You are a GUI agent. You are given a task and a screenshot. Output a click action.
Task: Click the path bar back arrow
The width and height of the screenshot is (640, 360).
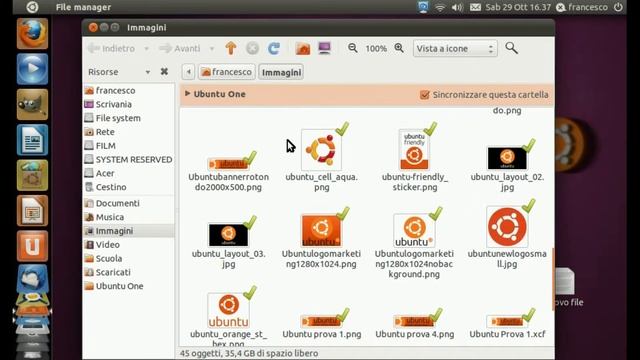click(188, 72)
